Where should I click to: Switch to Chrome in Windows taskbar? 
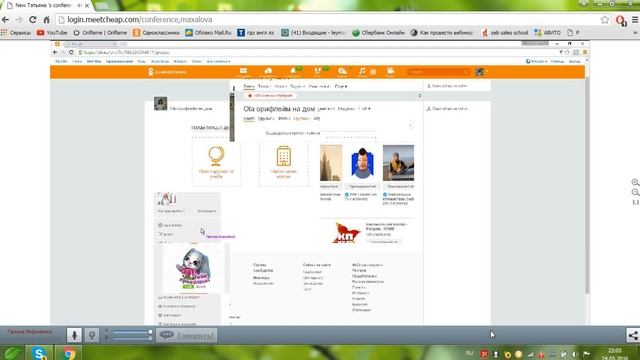pyautogui.click(x=69, y=353)
